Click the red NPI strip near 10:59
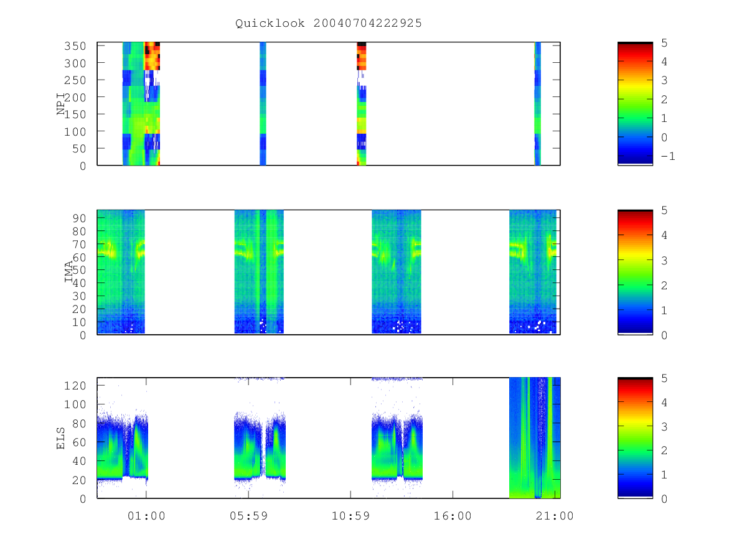Image resolution: width=747 pixels, height=560 pixels. pos(362,56)
